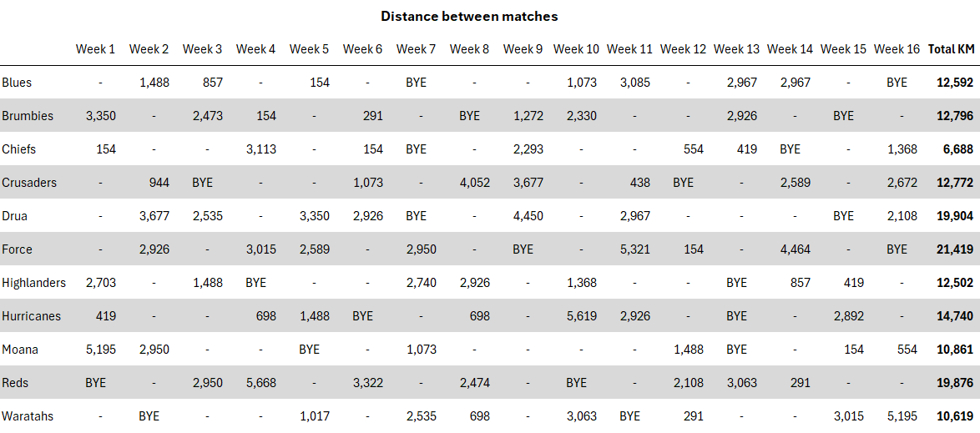The width and height of the screenshot is (980, 433).
Task: Click Force Week 11 value 5,321
Action: [x=634, y=249]
